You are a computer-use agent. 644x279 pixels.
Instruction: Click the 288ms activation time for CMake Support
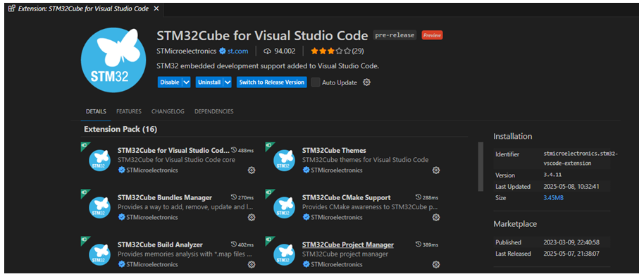click(427, 198)
